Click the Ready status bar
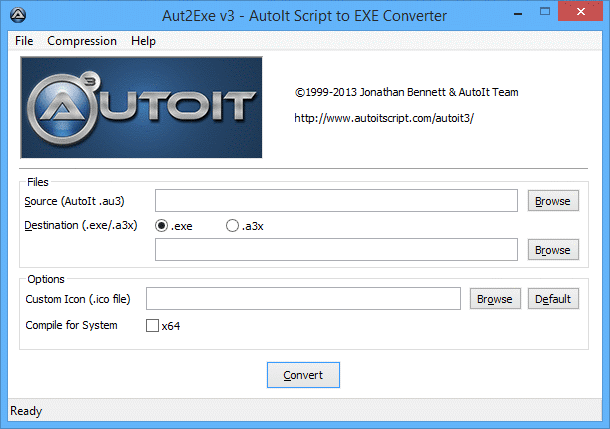The image size is (610, 429). pyautogui.click(x=305, y=411)
